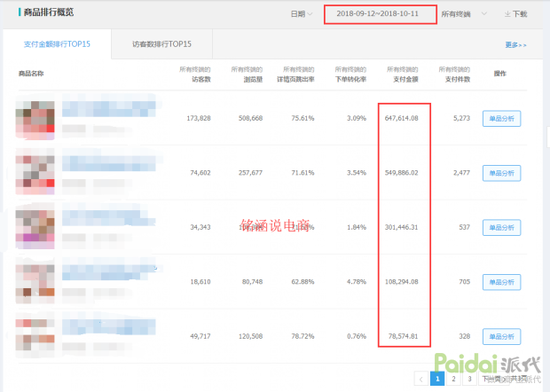Screen dimensions: 550x392
Task: Select the conversion rate 3.09% cell
Action: 356,119
